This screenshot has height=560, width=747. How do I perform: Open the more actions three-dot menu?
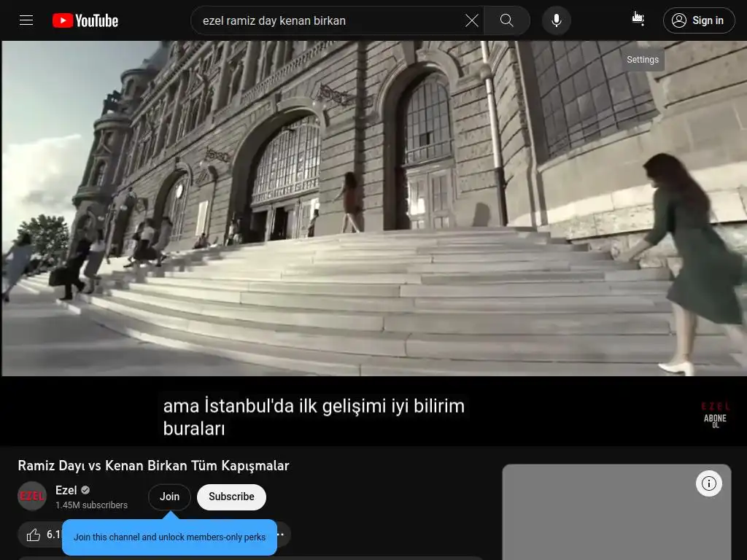pyautogui.click(x=281, y=534)
